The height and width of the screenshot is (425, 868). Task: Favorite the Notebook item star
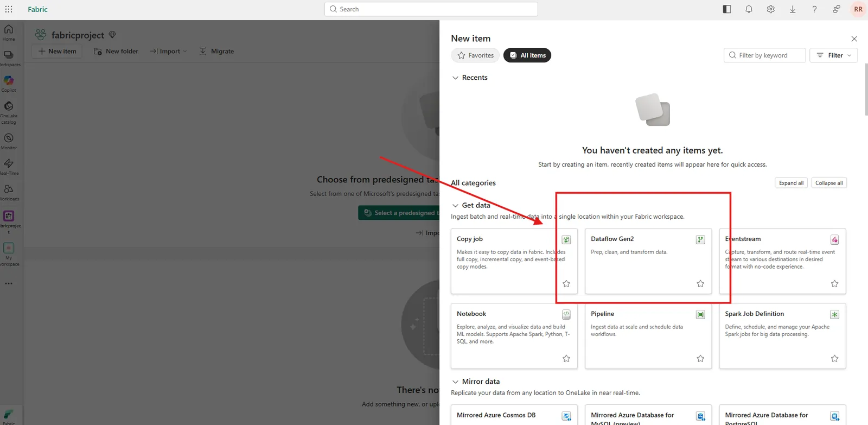[566, 358]
